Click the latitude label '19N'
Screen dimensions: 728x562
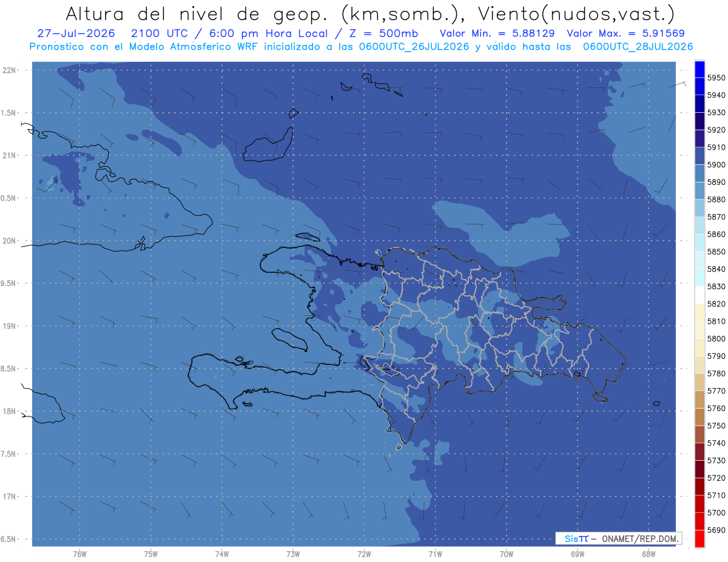(10, 326)
